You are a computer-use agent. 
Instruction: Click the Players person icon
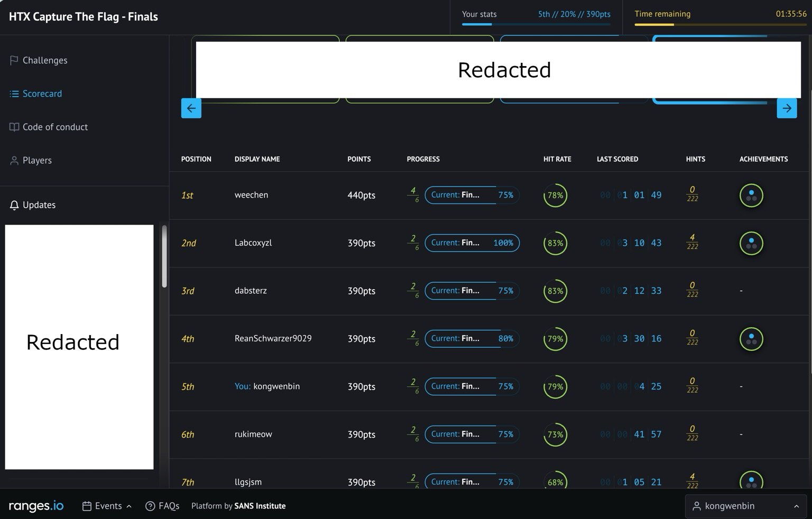[x=14, y=160]
